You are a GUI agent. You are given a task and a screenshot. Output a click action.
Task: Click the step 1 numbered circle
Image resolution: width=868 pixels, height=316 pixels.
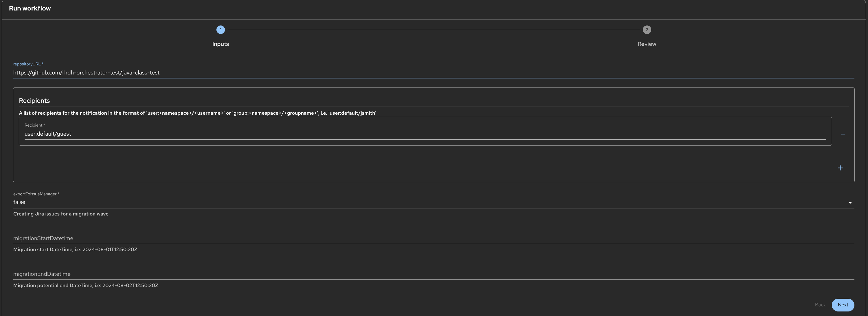tap(220, 30)
